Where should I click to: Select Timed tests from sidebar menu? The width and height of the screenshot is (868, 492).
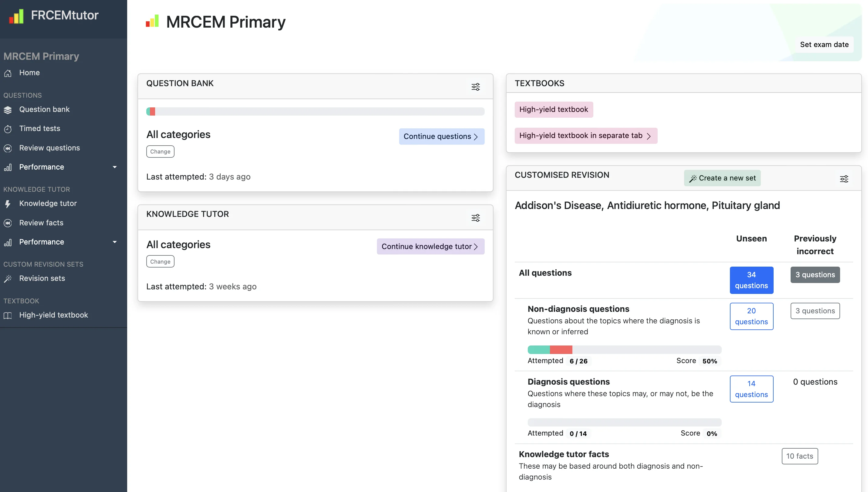coord(39,129)
